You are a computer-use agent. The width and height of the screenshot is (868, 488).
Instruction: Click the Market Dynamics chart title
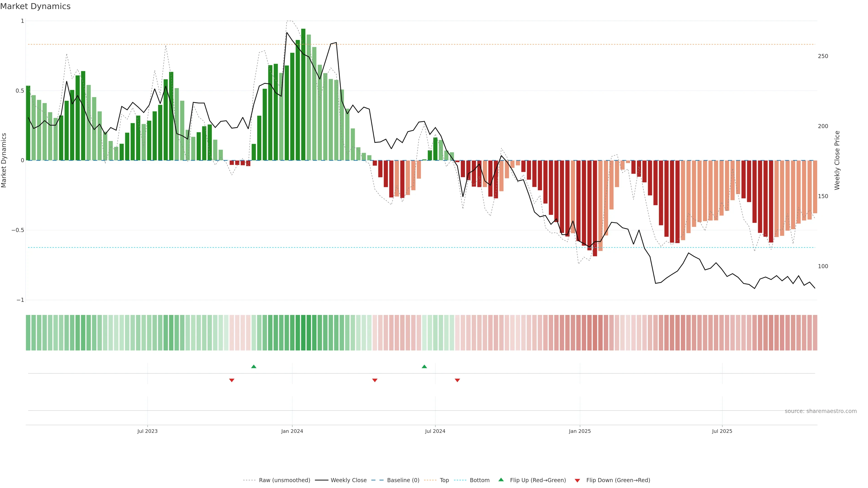point(35,6)
